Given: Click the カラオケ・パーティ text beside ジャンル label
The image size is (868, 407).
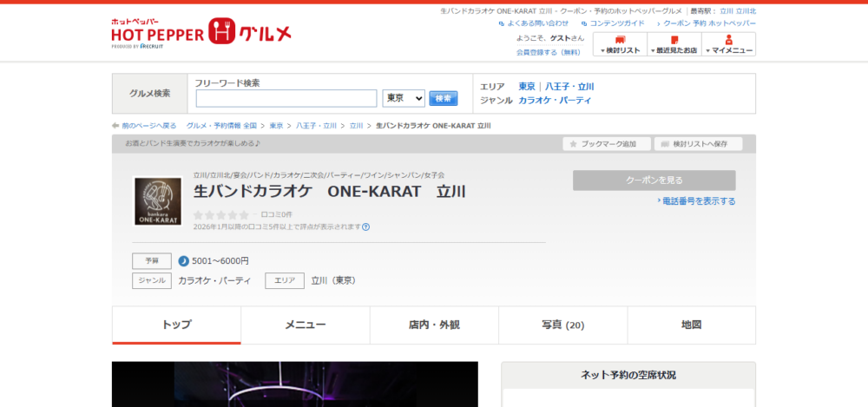Looking at the screenshot, I should [214, 281].
